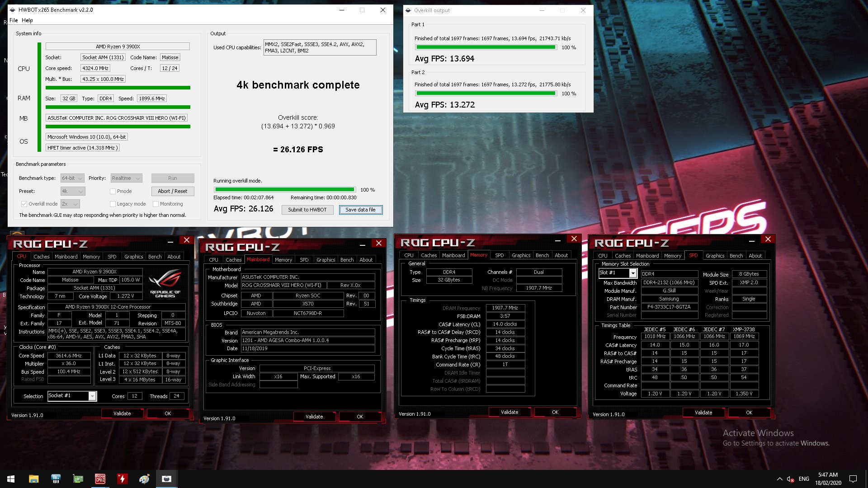Open the Overkill 2x multiplier dropdown
Viewport: 868px width, 488px height.
[70, 204]
